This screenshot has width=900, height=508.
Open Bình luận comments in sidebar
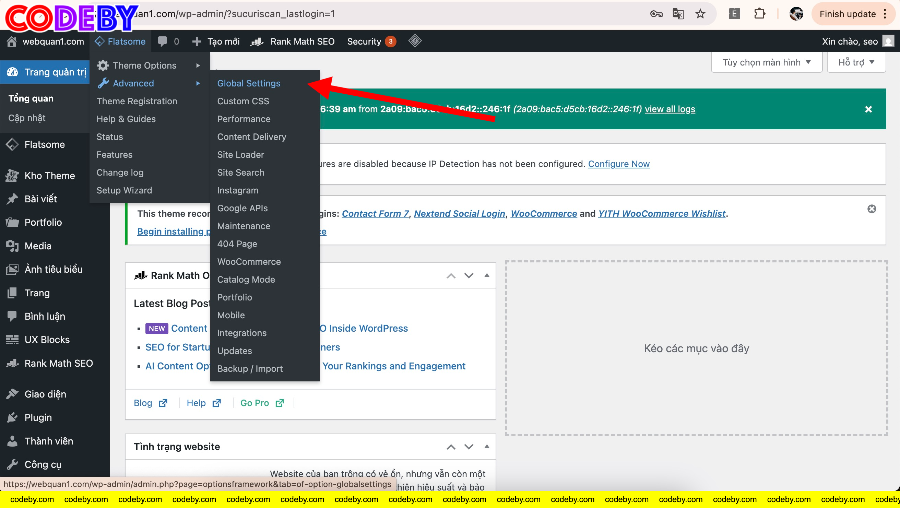point(45,316)
